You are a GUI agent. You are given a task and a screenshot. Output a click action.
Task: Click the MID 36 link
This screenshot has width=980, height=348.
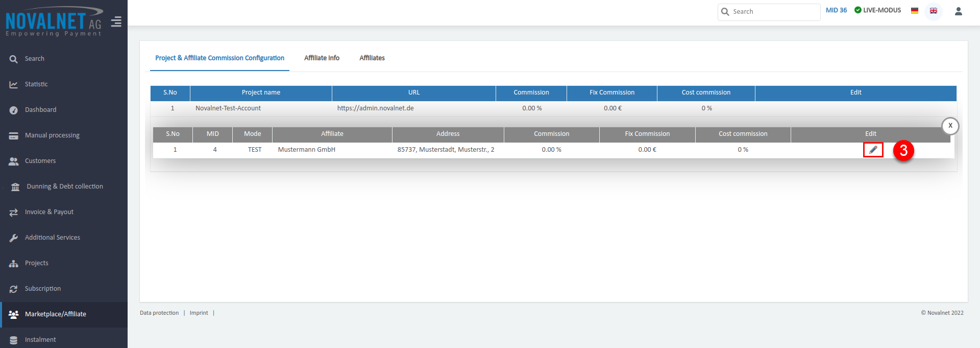tap(836, 10)
